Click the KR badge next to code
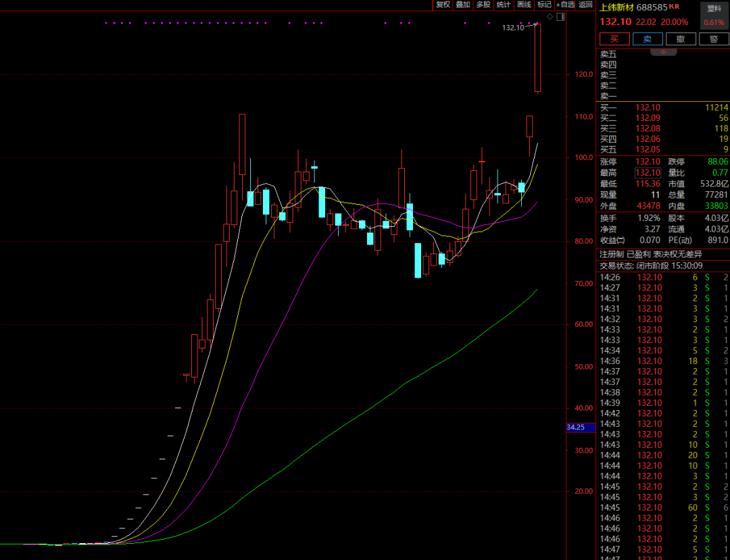 point(674,6)
